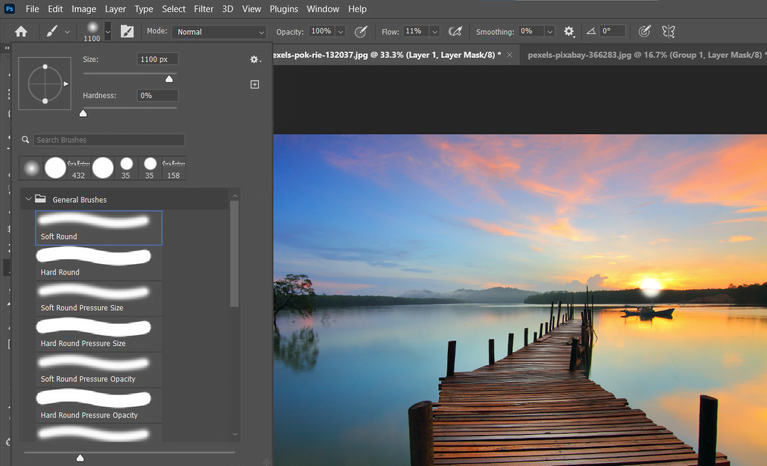Open the blend Mode Normal dropdown
The height and width of the screenshot is (466, 767).
[219, 32]
